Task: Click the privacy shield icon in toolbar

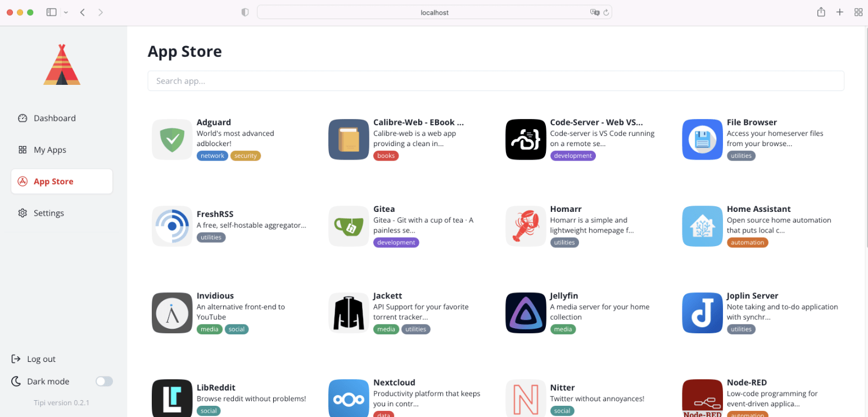Action: (245, 12)
